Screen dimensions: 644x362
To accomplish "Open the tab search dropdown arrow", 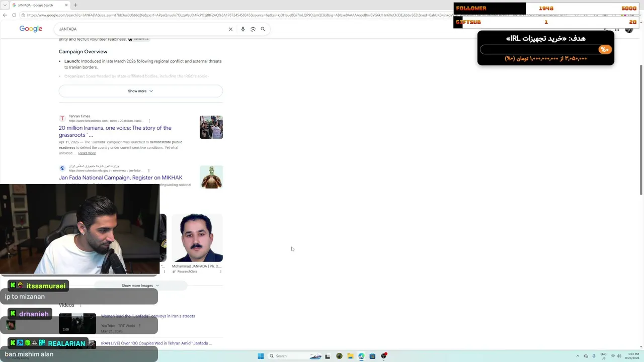I will click(5, 5).
